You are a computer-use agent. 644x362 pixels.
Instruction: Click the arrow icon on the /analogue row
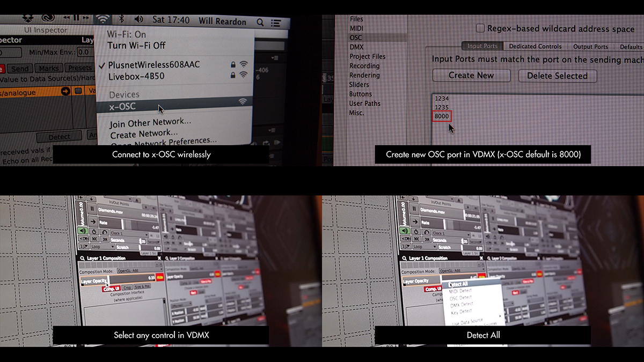(x=65, y=92)
